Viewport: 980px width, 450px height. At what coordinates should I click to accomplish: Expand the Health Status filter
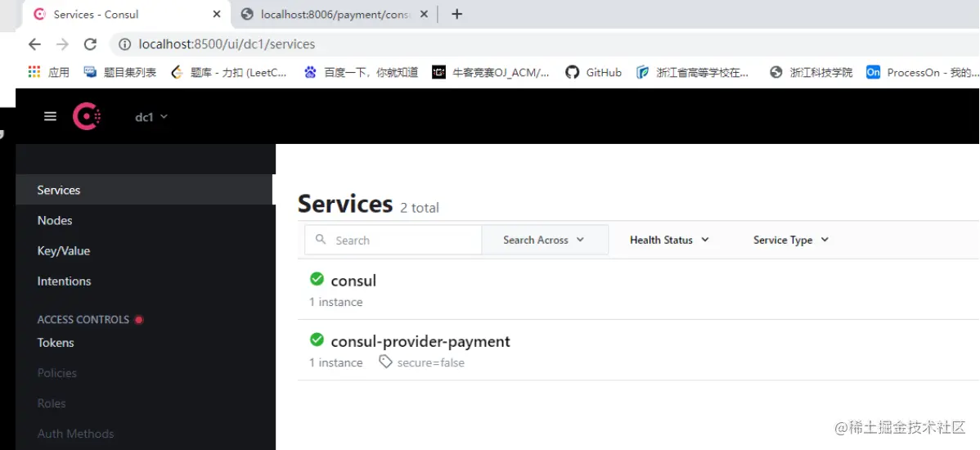(669, 240)
